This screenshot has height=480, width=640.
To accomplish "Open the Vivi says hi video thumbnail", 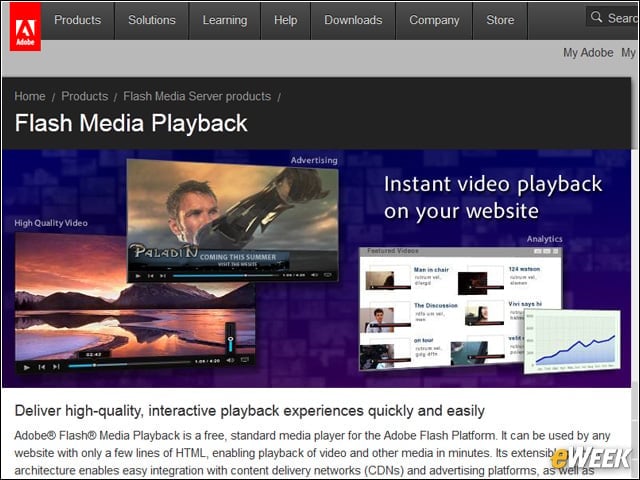I will tap(484, 314).
